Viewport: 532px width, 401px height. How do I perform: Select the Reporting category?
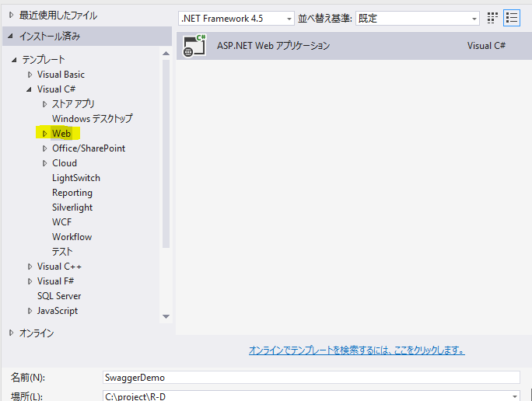pos(72,193)
